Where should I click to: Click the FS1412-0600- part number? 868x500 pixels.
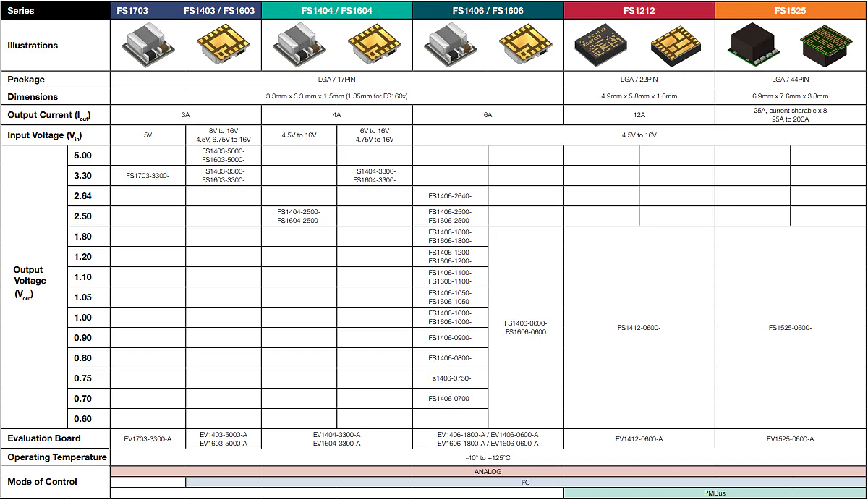637,327
